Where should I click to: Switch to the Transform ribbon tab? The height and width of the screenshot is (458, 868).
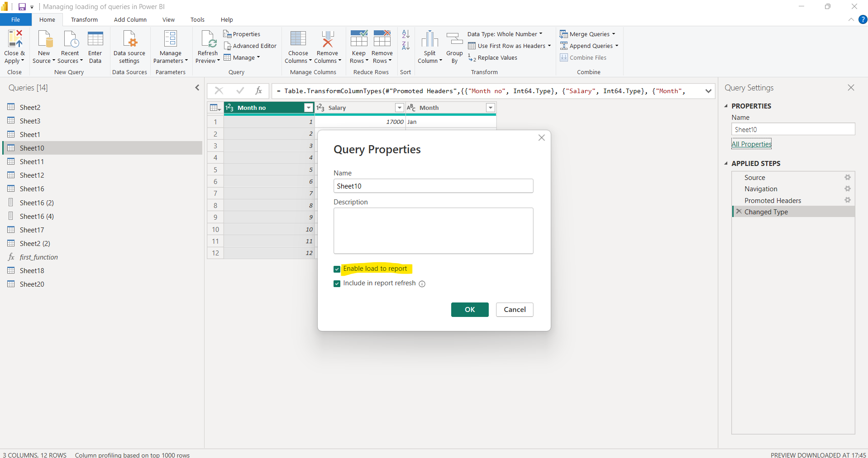coord(84,19)
